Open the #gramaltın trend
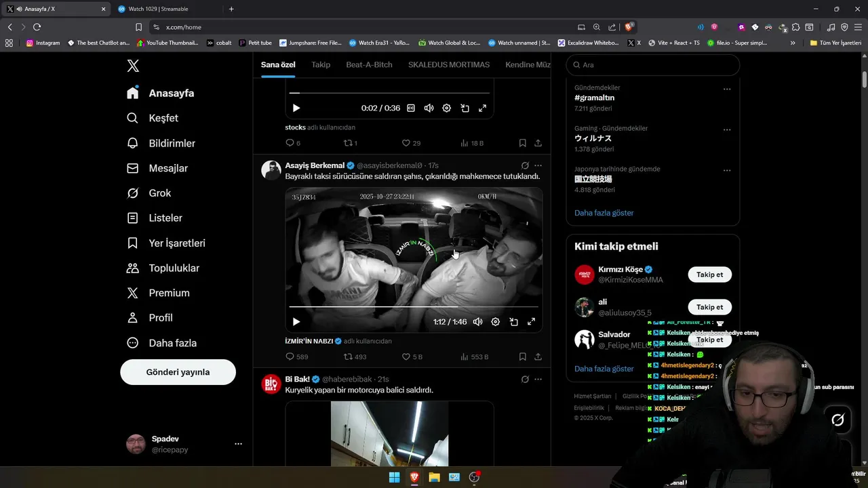 pyautogui.click(x=594, y=98)
